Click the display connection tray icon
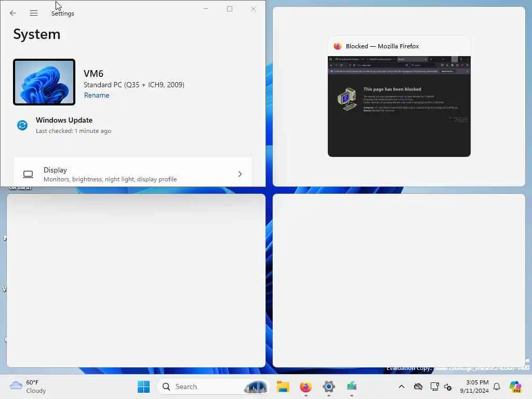 click(435, 387)
